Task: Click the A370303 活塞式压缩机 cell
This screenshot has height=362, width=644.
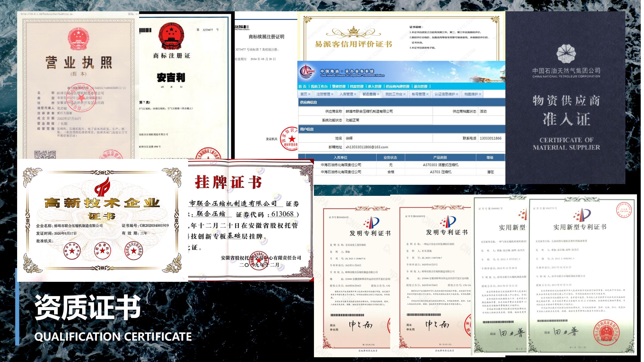Action: tap(441, 165)
